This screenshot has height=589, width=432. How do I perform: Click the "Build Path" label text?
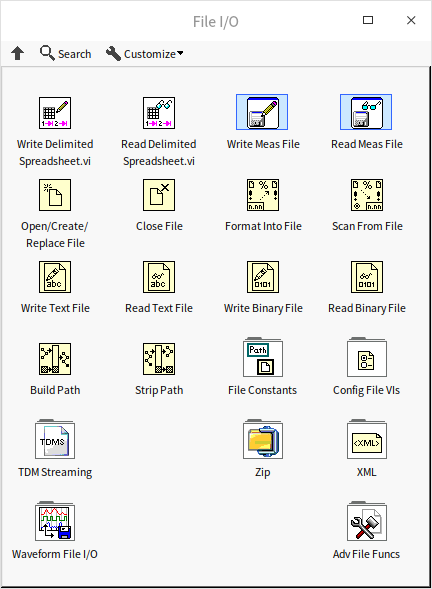pyautogui.click(x=55, y=390)
